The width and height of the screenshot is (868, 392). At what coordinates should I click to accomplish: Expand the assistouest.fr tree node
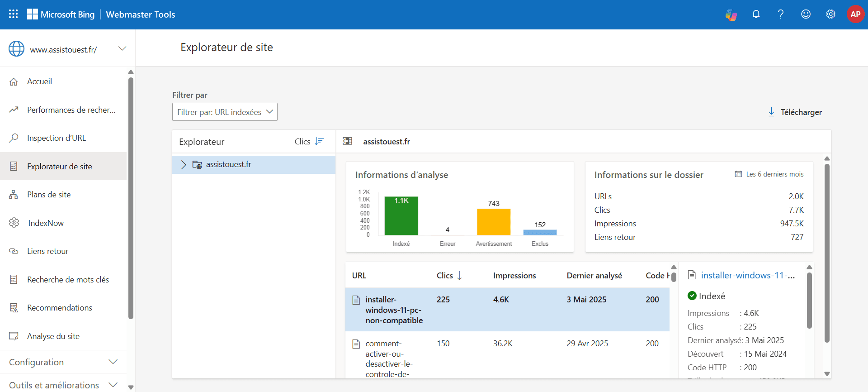[184, 165]
